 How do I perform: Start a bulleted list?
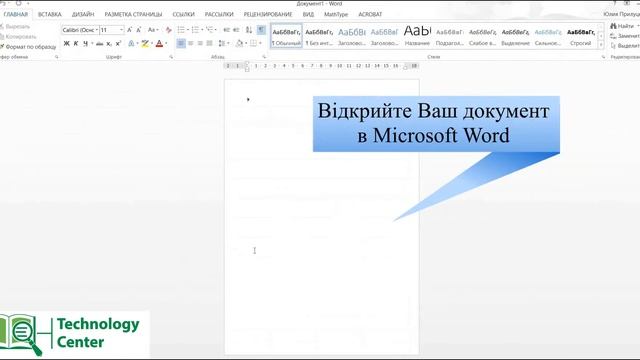click(181, 30)
